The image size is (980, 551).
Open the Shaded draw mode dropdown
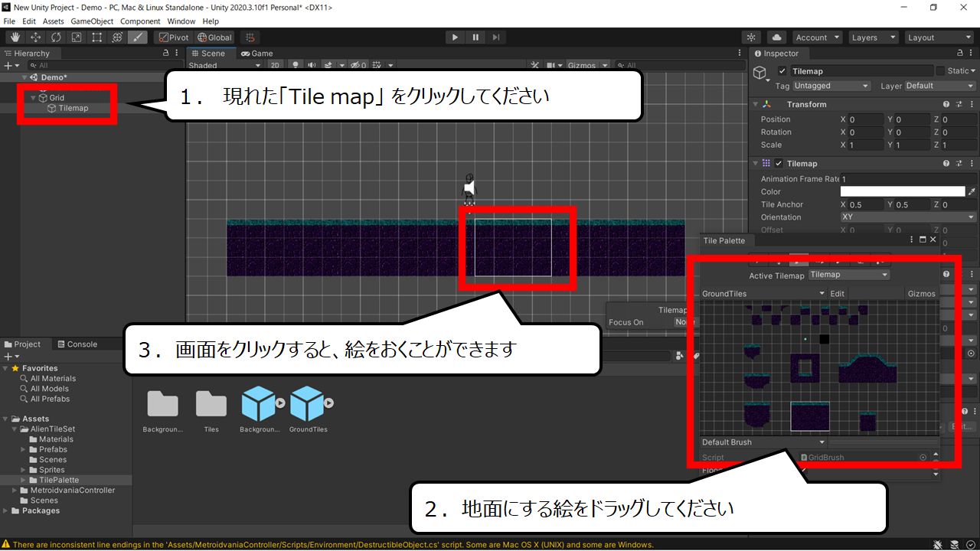224,66
